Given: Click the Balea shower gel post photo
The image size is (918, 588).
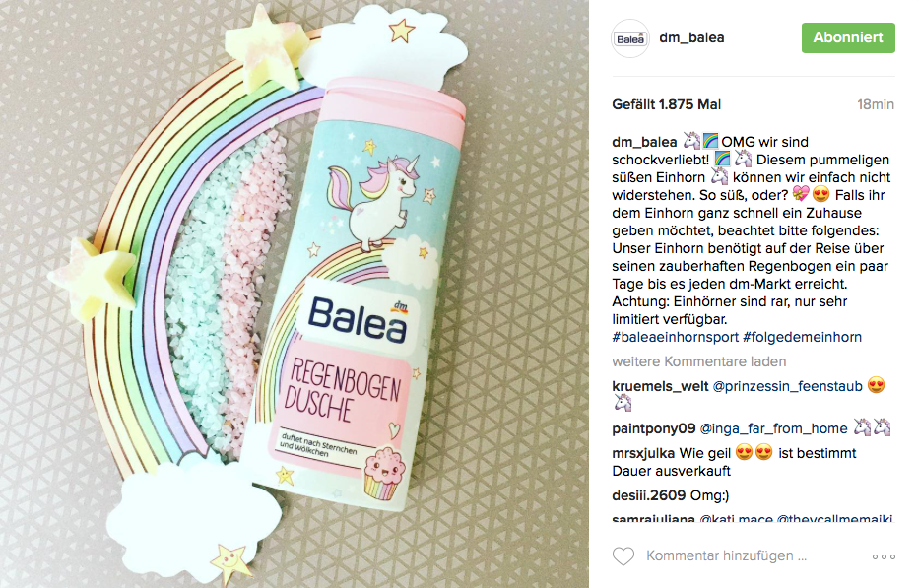Looking at the screenshot, I should [295, 294].
